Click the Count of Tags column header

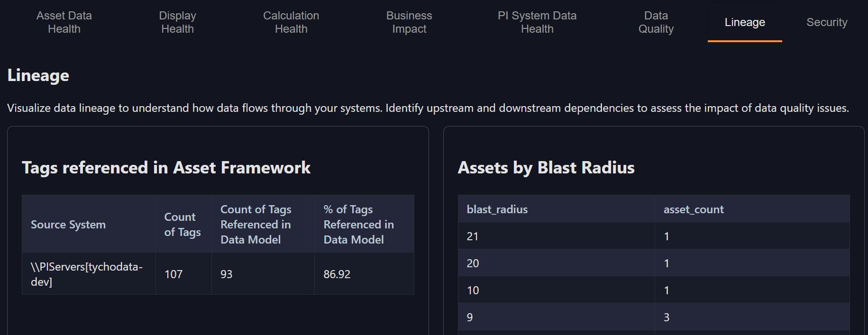pos(183,225)
